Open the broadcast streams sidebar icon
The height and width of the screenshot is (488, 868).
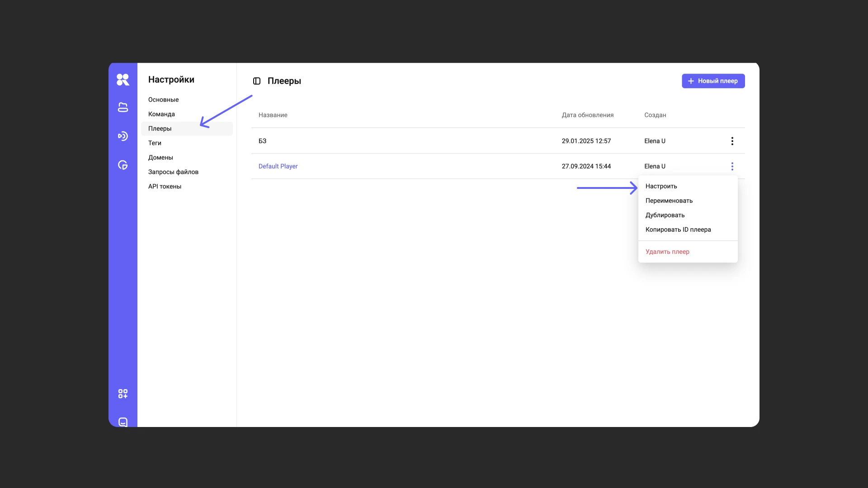(123, 136)
